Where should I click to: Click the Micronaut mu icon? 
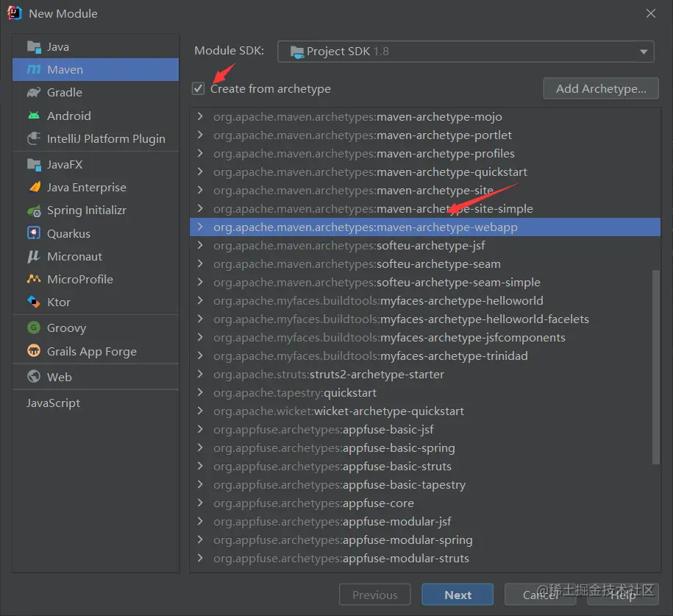click(34, 256)
